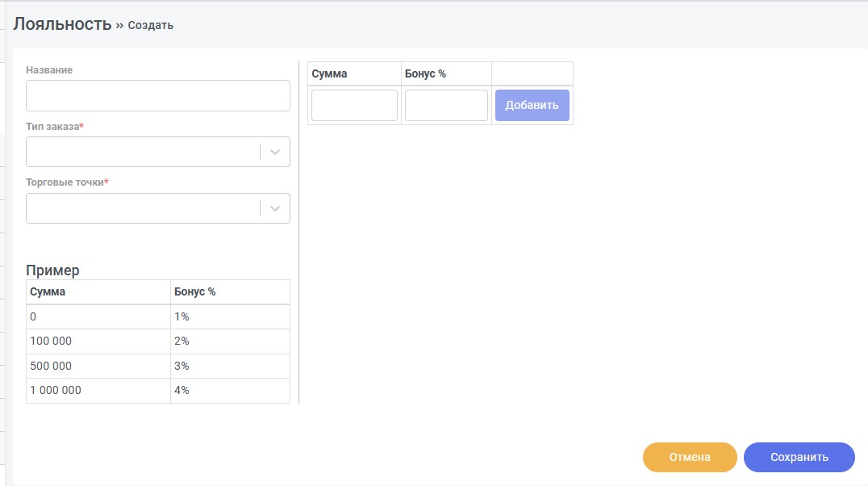868x486 pixels.
Task: Click the Название field label
Action: click(49, 69)
